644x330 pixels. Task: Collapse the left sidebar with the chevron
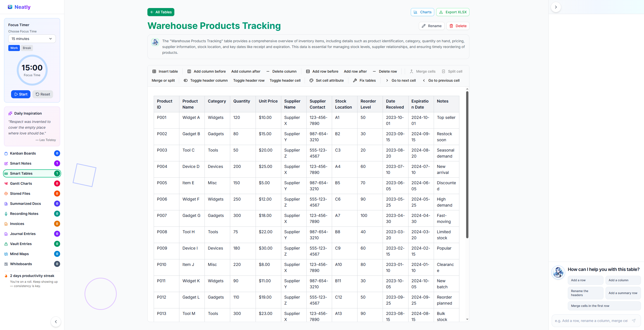pyautogui.click(x=56, y=322)
